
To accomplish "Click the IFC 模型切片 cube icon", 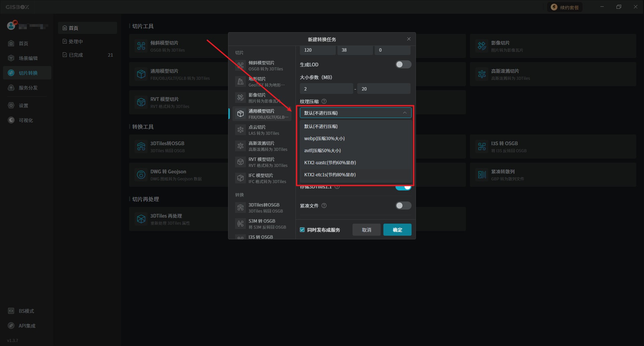I will point(240,178).
